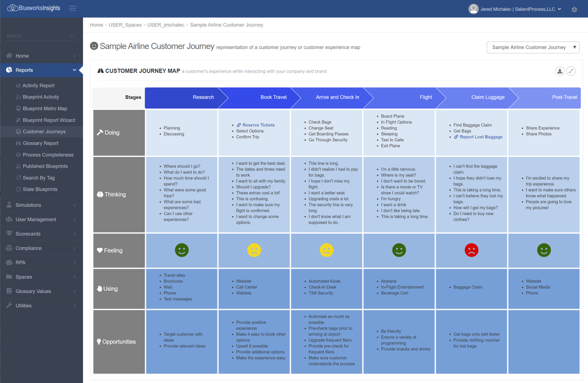This screenshot has width=588, height=383.
Task: Click the settings gear in the top-right corner
Action: pyautogui.click(x=574, y=9)
